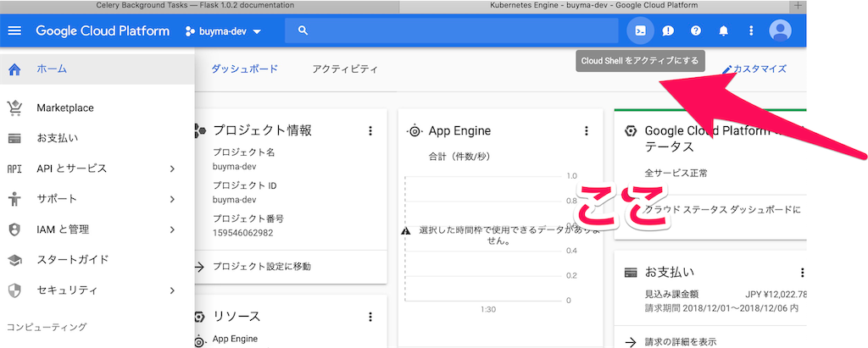Viewport: 868px width, 348px height.
Task: Select お支払い in the sidebar menu
Action: coord(57,138)
